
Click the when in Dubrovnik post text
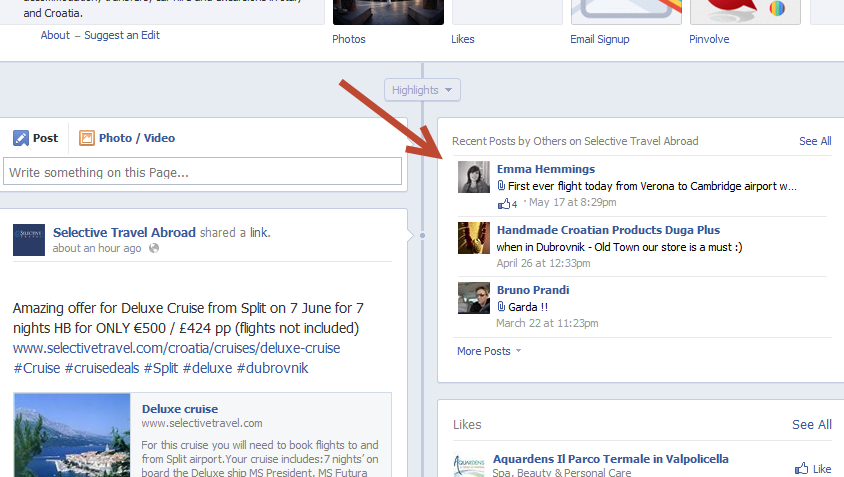click(620, 247)
